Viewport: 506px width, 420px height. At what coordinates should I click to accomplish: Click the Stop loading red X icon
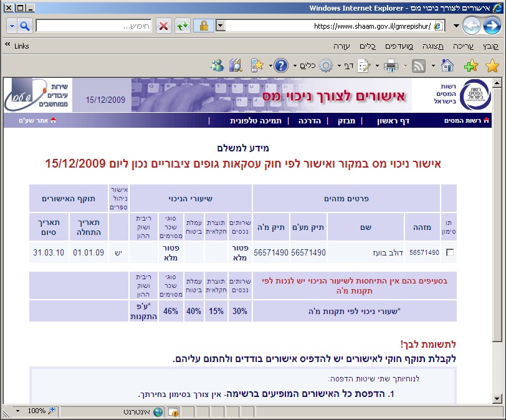tap(163, 26)
